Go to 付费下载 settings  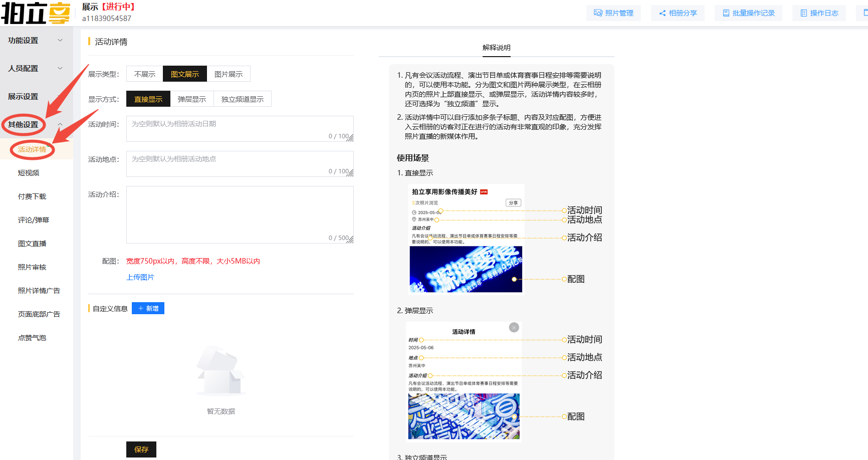pyautogui.click(x=32, y=196)
